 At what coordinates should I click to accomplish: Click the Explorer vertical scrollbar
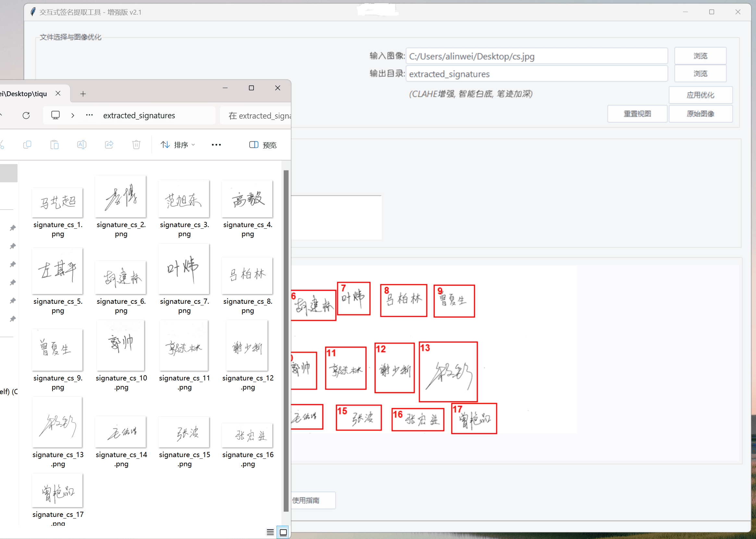pos(286,340)
